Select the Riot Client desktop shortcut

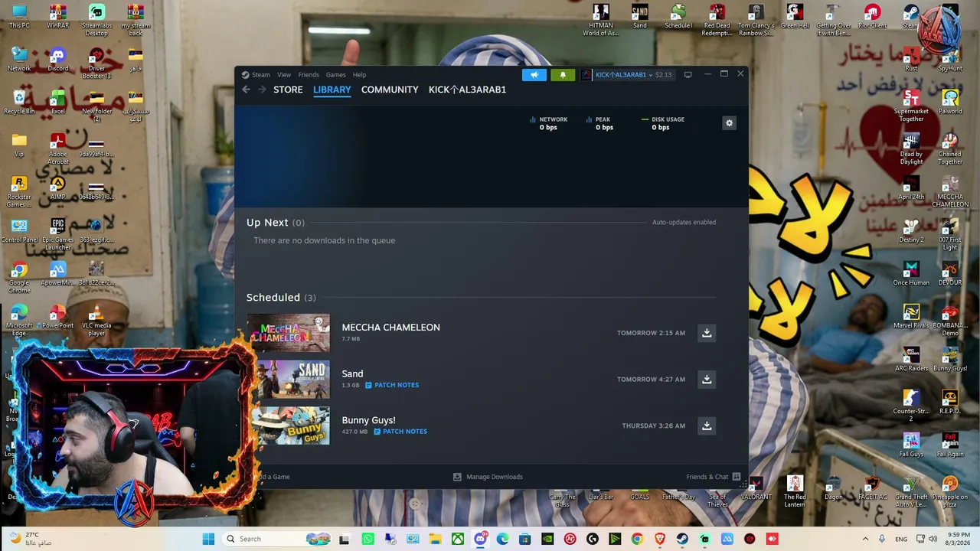tap(872, 17)
